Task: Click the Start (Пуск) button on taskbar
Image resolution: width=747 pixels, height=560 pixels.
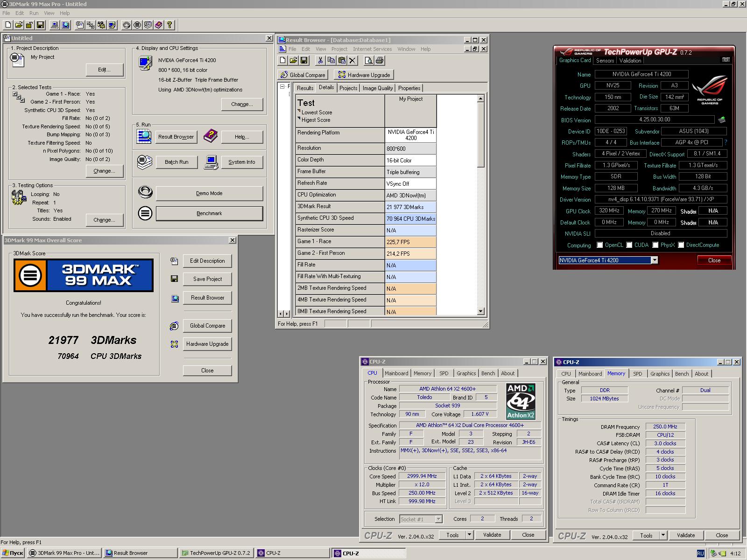Action: 13,553
